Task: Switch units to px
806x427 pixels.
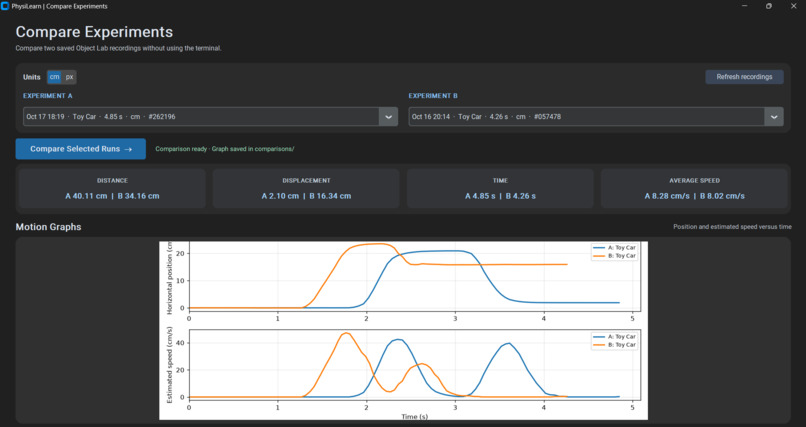Action: click(69, 77)
